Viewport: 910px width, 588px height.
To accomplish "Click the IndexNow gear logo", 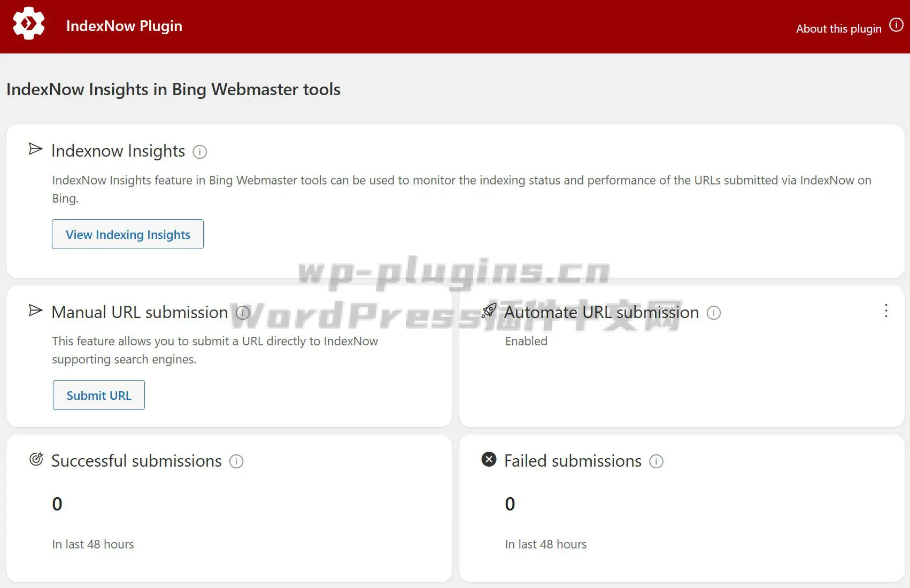I will 29,24.
